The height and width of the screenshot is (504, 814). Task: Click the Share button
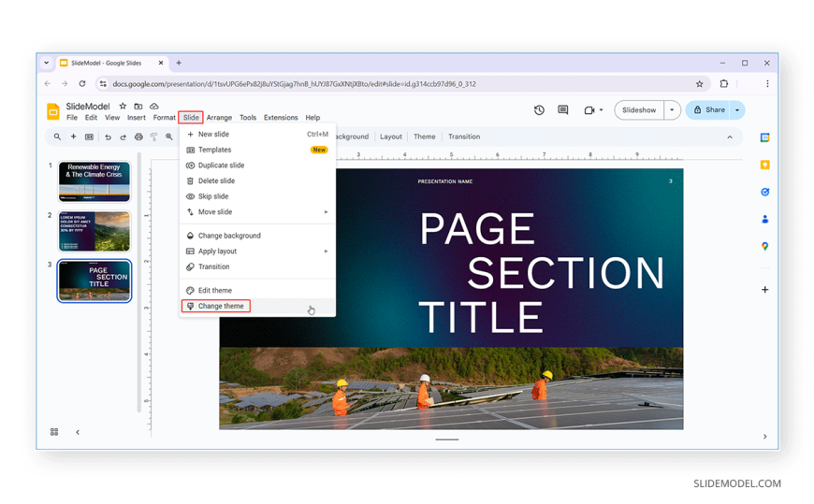click(x=708, y=110)
